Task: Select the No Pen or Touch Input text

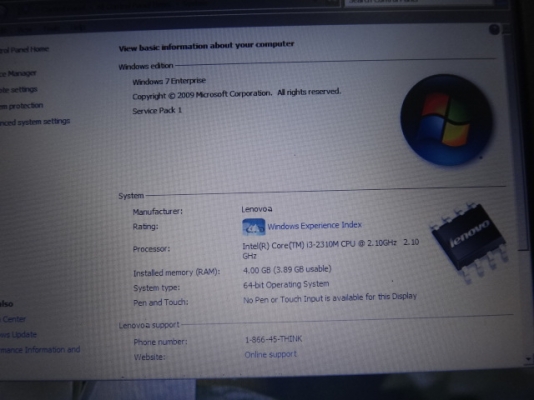Action: pyautogui.click(x=330, y=298)
